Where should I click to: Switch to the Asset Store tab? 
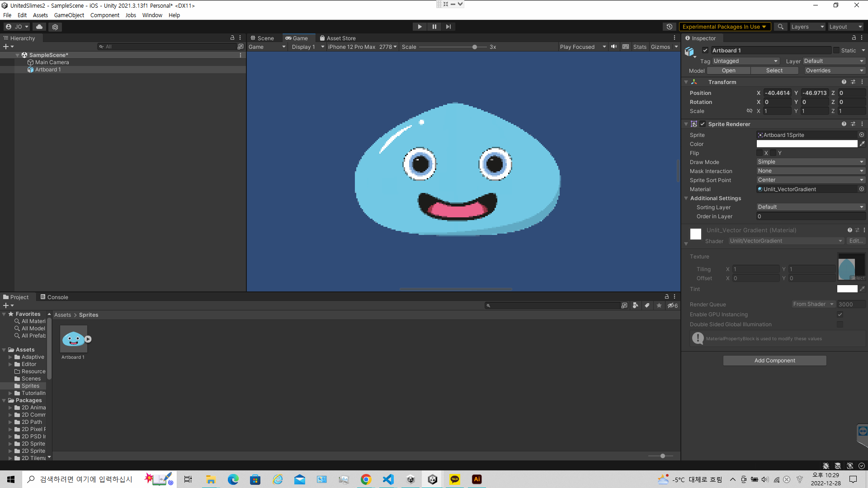338,38
